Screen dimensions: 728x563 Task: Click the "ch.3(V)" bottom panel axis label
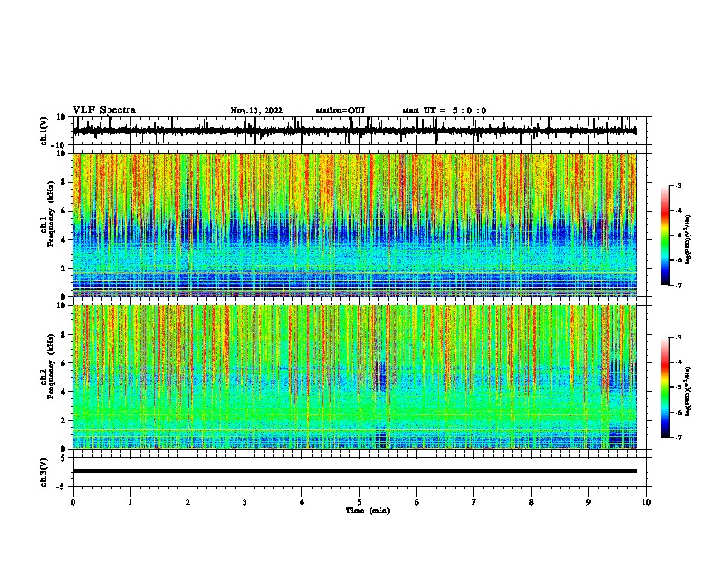44,472
